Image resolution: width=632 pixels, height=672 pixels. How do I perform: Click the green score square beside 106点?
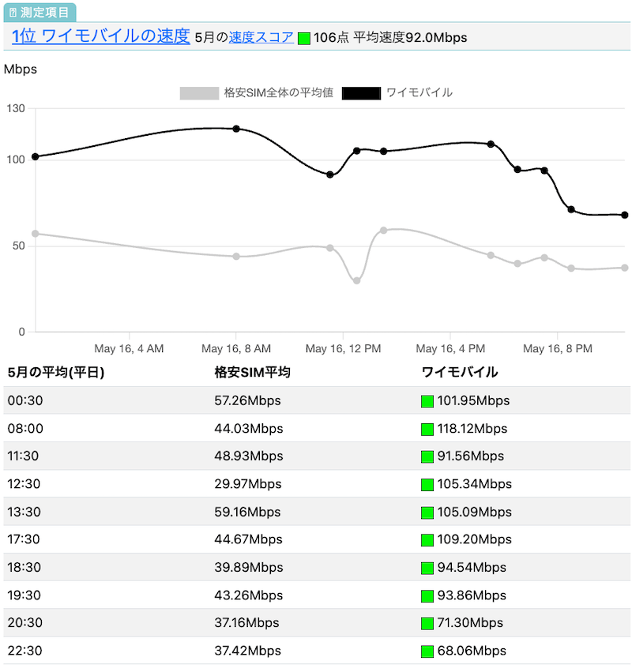[304, 39]
